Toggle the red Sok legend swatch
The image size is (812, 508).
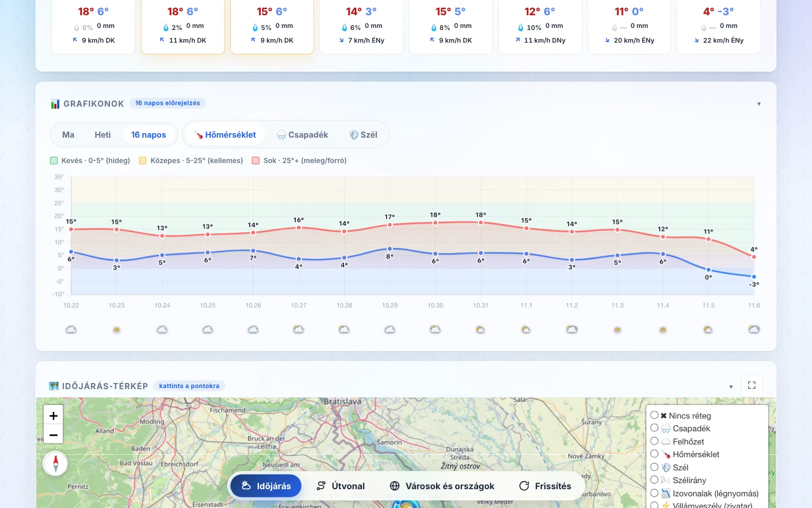click(256, 161)
